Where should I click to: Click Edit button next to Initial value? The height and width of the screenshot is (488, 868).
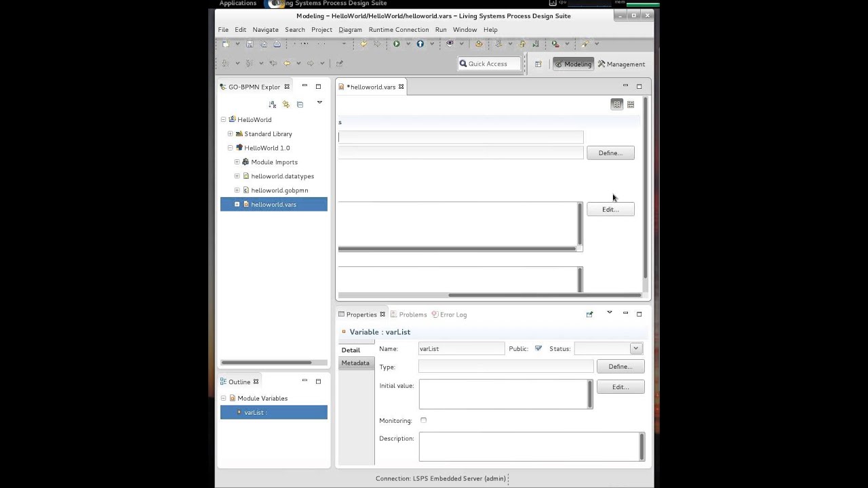[x=620, y=387]
